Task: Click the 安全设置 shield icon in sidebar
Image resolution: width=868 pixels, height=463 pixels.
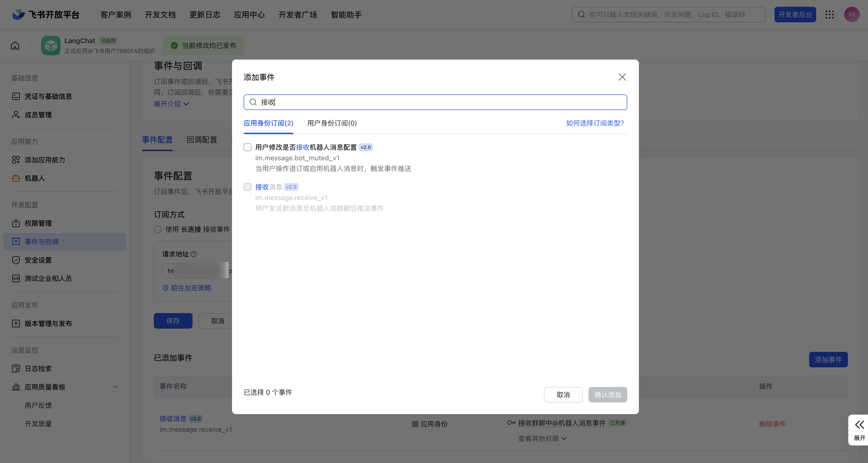Action: tap(16, 260)
